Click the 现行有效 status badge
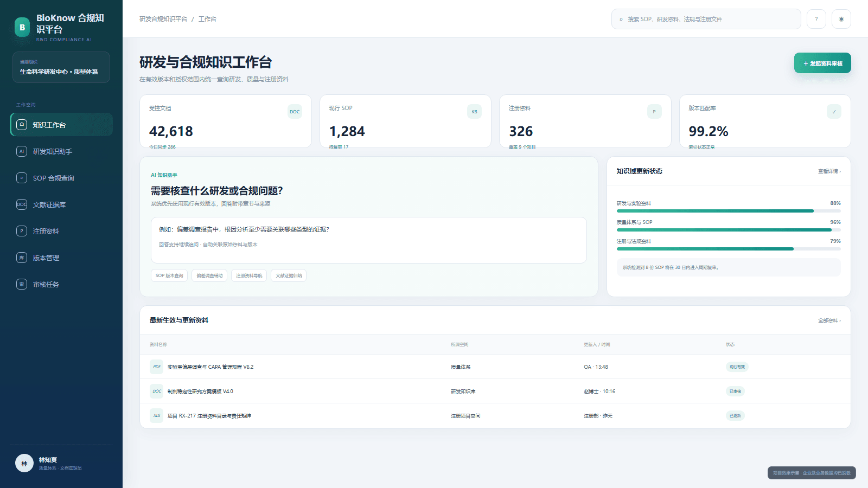The image size is (868, 488). 737,367
